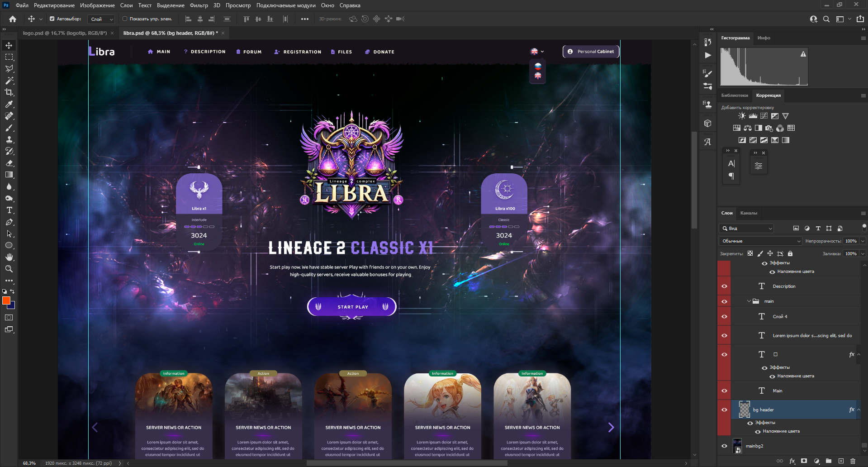Add a Gradient Map adjustment

click(x=786, y=140)
